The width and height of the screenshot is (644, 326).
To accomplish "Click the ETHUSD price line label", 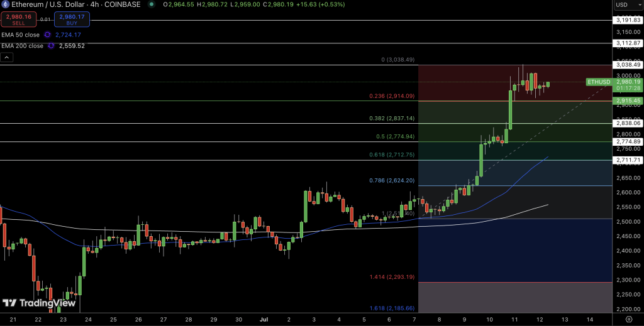I will click(599, 82).
